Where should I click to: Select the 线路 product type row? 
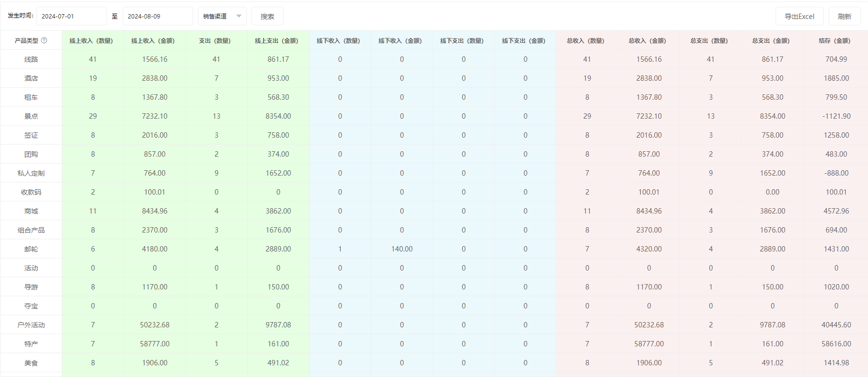click(x=31, y=59)
